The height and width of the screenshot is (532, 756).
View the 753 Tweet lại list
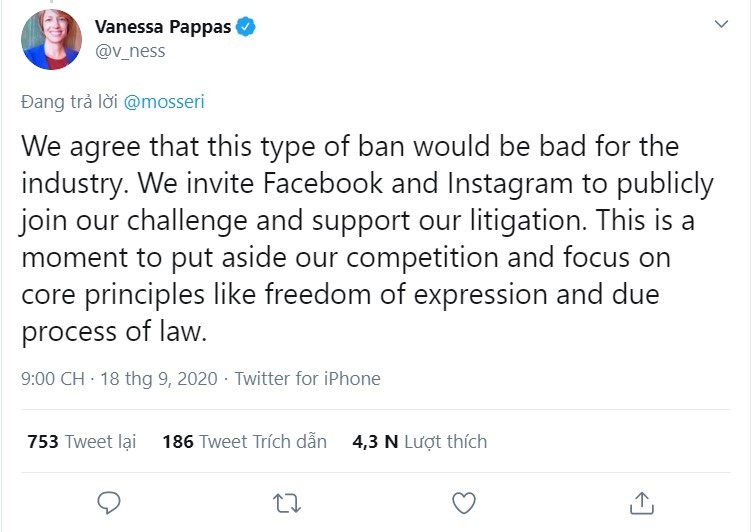(82, 441)
